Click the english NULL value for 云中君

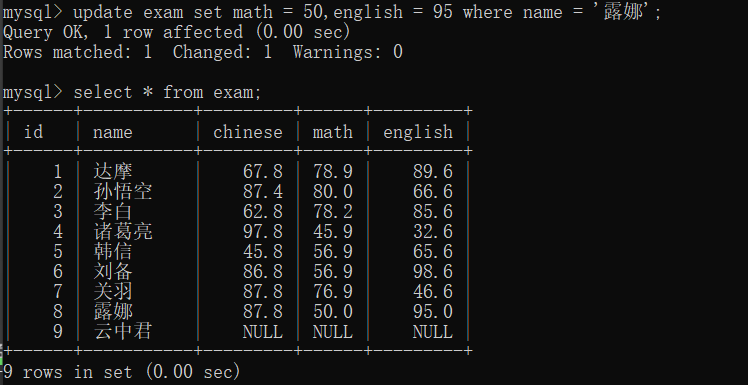433,332
